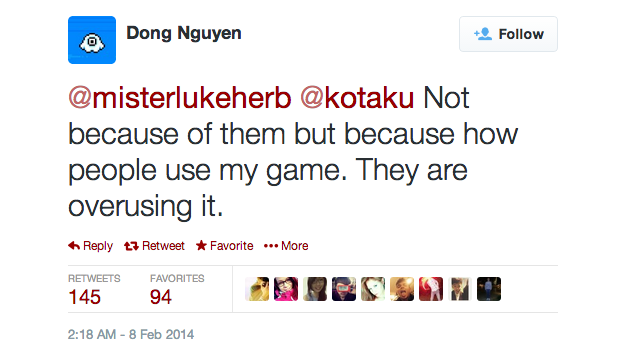Open the first yellow-toned user avatar

tap(257, 289)
